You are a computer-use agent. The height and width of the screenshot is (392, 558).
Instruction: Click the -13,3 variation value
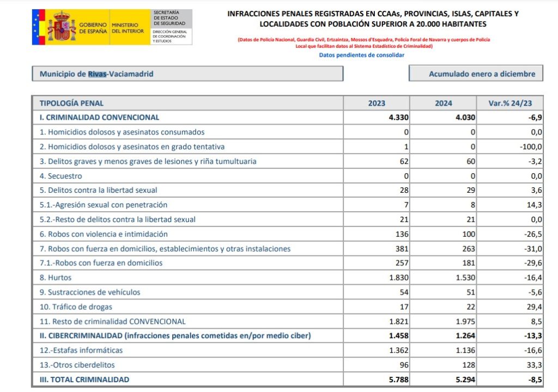[x=533, y=335]
